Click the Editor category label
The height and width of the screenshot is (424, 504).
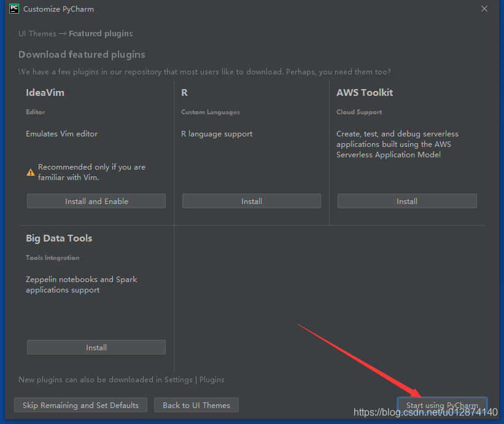pos(36,112)
